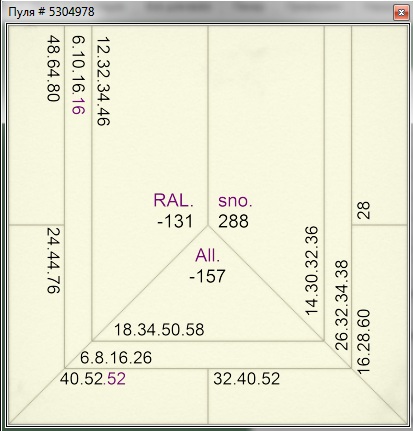Select the RAL. player name
Image resolution: width=413 pixels, height=431 pixels.
tap(173, 200)
